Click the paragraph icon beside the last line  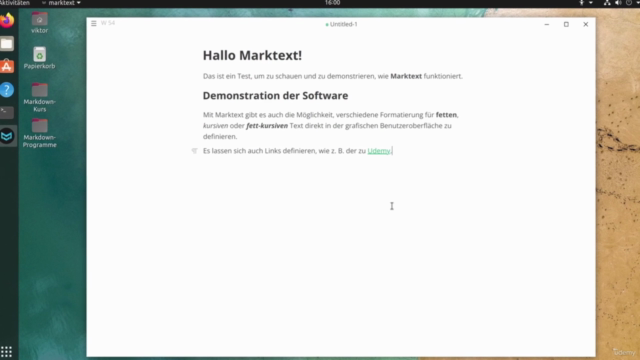(194, 151)
